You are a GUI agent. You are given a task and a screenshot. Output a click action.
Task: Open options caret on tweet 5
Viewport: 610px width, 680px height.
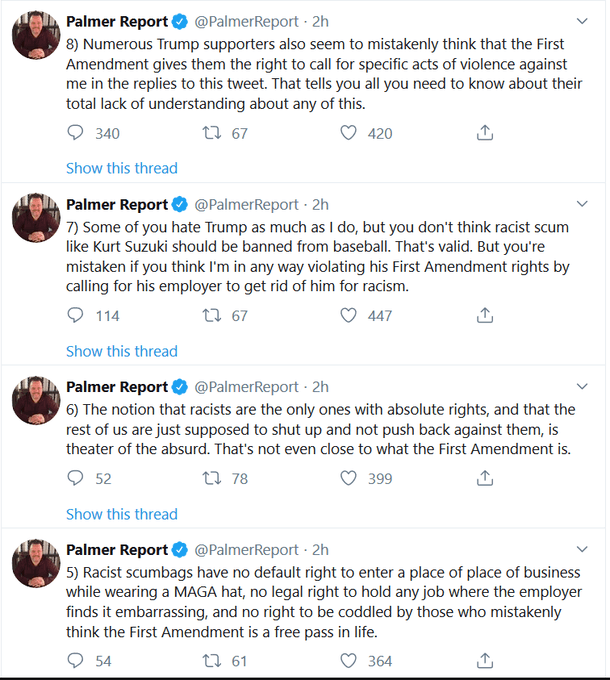coord(583,550)
